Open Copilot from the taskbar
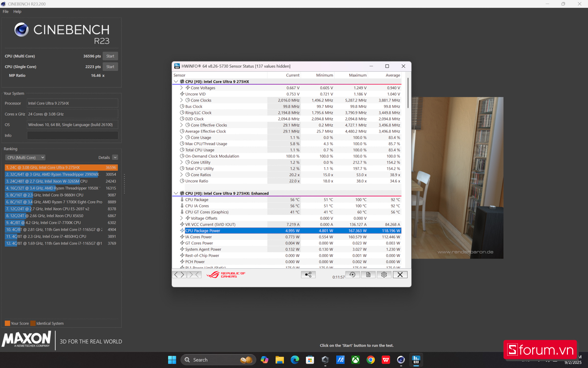This screenshot has width=588, height=368. [265, 360]
